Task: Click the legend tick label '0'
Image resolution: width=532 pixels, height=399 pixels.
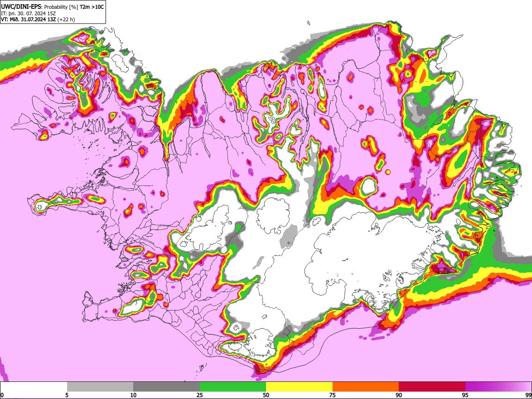Action: click(x=2, y=395)
